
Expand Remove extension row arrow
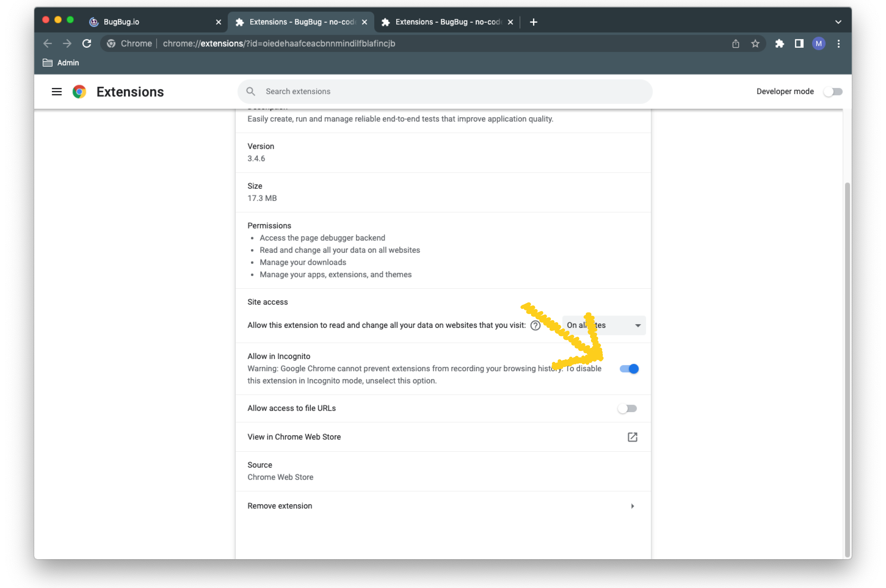click(x=632, y=506)
